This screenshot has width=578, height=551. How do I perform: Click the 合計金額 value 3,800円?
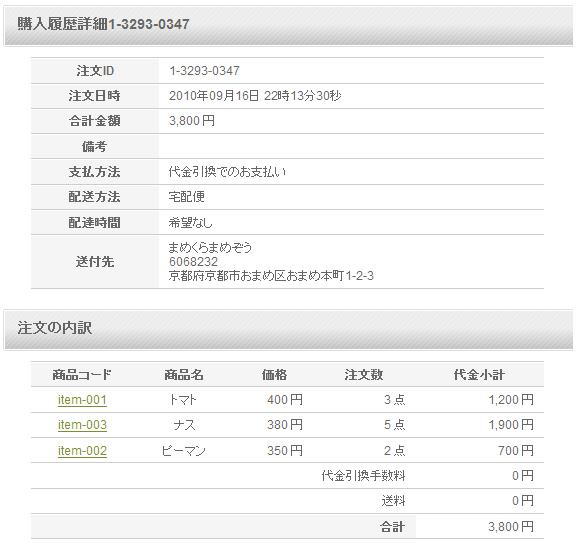pyautogui.click(x=192, y=121)
